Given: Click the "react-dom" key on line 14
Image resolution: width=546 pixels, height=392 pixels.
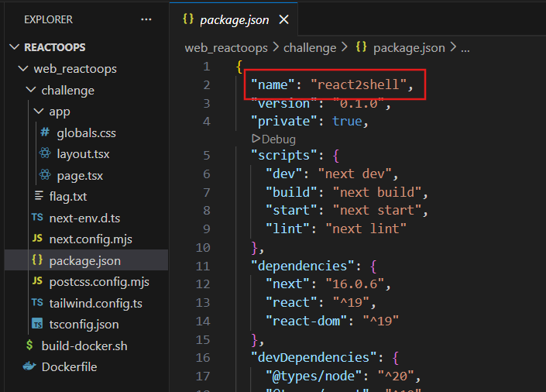Looking at the screenshot, I should (306, 321).
